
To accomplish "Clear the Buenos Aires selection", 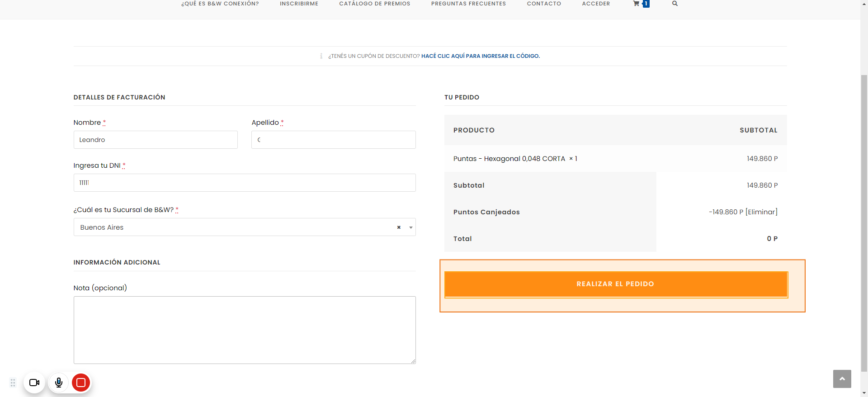I will 399,227.
